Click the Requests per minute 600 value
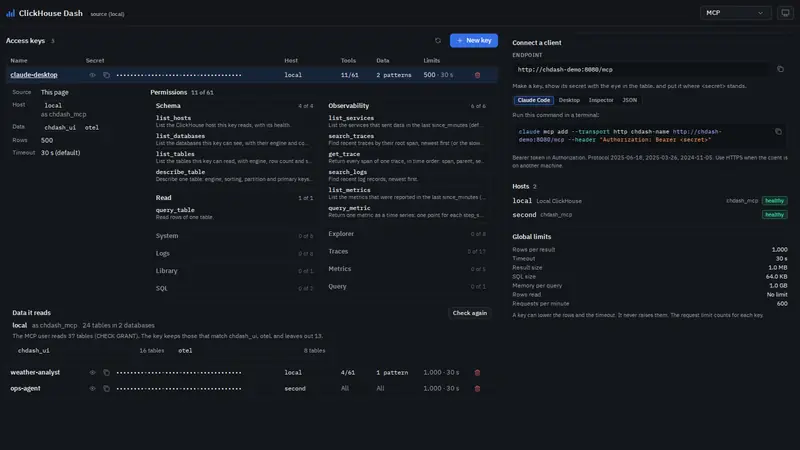 click(782, 304)
